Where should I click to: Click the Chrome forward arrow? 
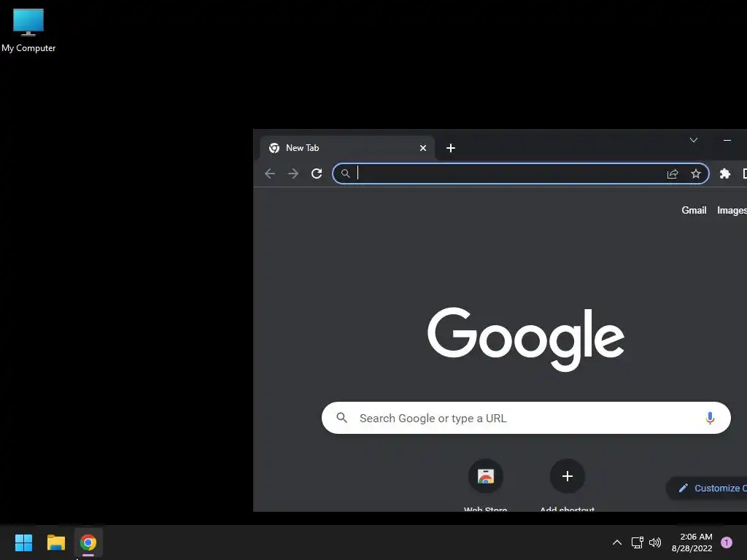[293, 174]
